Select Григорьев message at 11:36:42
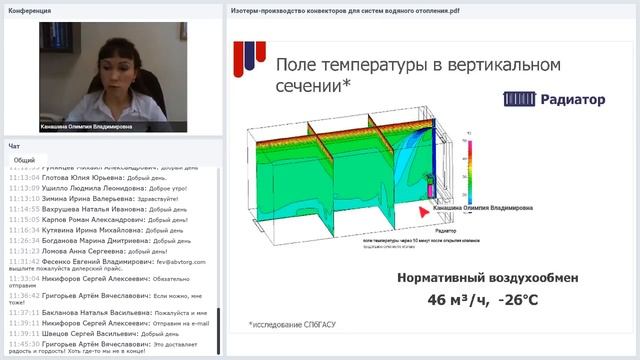This screenshot has height=360, width=640. pos(105,299)
